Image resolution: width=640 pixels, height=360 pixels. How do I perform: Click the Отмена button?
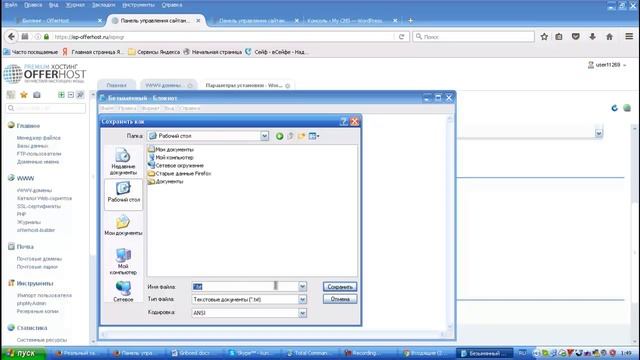click(x=340, y=299)
